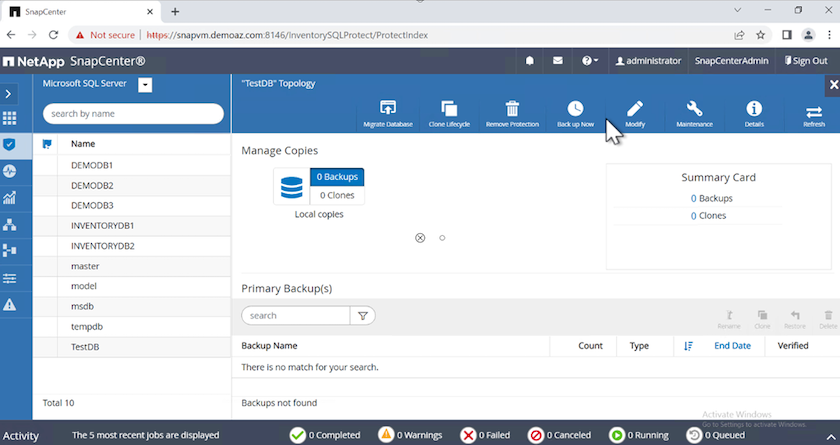This screenshot has height=445, width=840.
Task: Open the Settings sliders icon in sidebar
Action: click(x=10, y=278)
